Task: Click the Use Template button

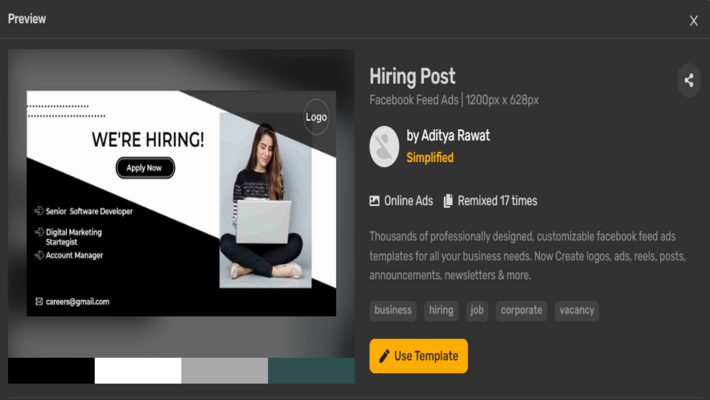Action: pos(418,356)
